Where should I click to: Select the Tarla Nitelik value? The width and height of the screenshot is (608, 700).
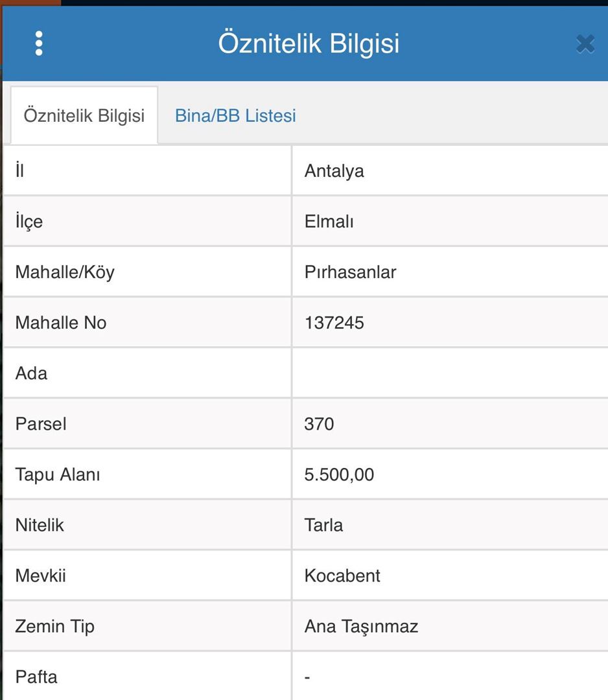click(323, 525)
